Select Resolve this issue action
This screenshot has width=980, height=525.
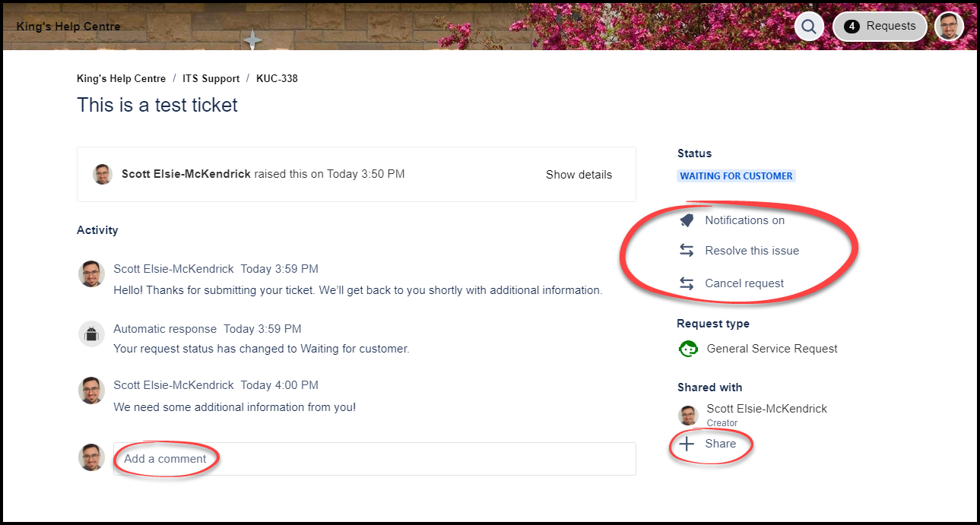click(x=752, y=251)
